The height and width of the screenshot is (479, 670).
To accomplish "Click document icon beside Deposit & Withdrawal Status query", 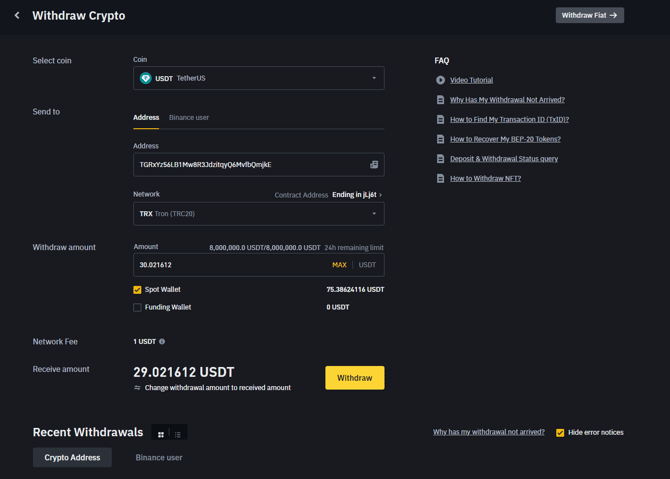I will click(x=440, y=159).
